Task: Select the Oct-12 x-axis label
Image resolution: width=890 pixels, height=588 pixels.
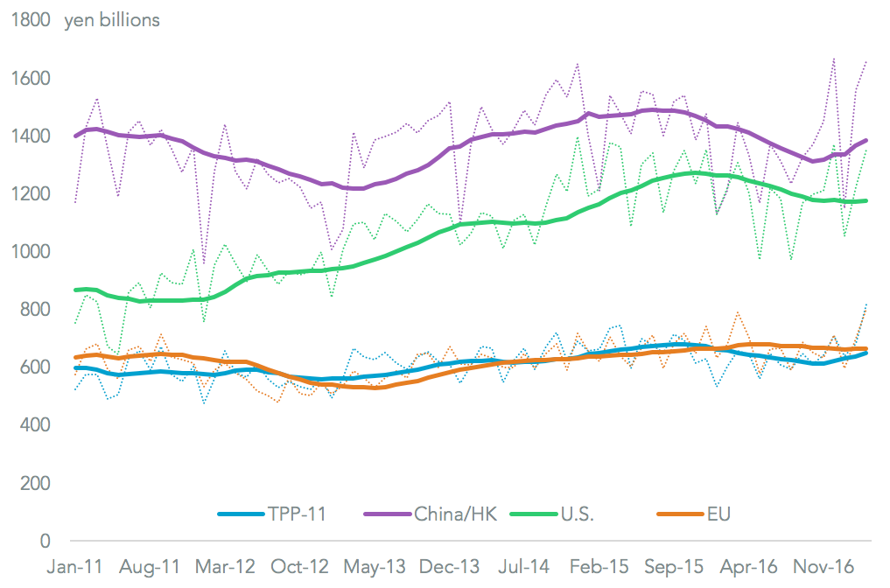Action: point(300,566)
